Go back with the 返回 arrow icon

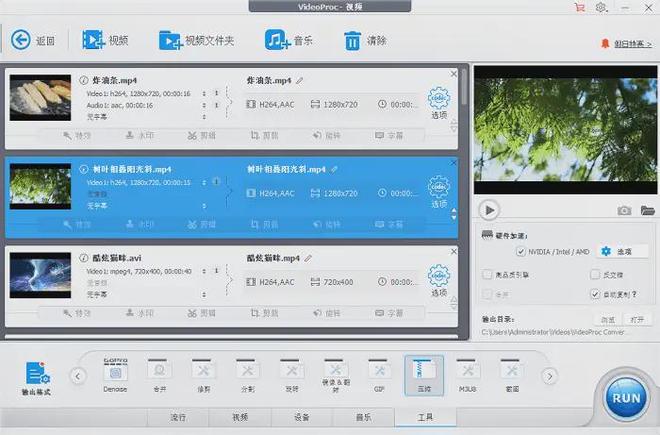21,40
